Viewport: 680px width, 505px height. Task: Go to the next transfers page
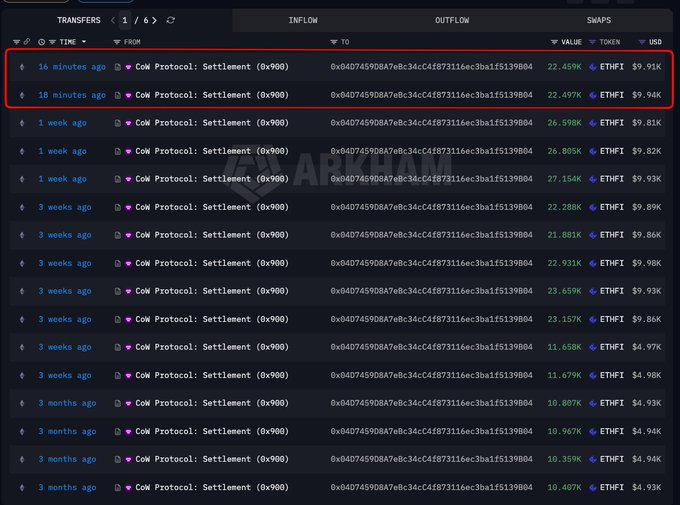coord(154,20)
